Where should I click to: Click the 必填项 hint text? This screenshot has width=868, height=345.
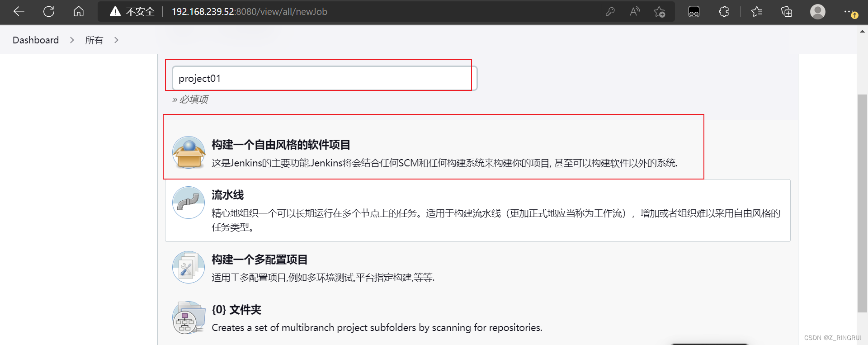190,99
